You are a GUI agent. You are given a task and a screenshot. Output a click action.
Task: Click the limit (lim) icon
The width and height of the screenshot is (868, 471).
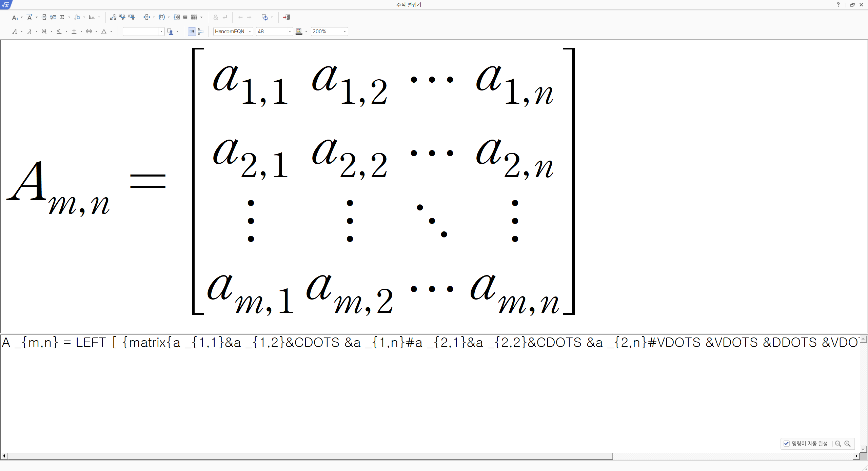pos(92,17)
